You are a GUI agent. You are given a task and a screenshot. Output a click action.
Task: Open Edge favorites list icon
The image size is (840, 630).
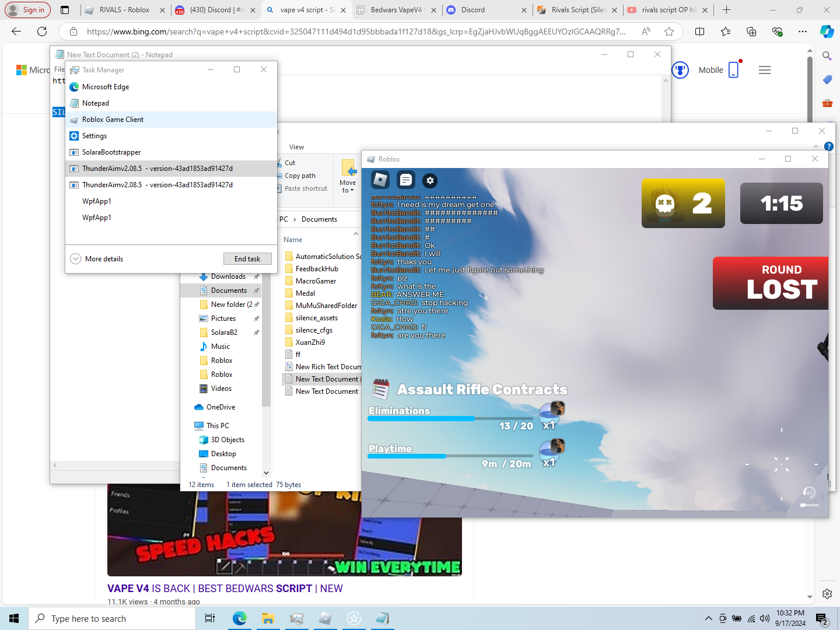tap(725, 32)
